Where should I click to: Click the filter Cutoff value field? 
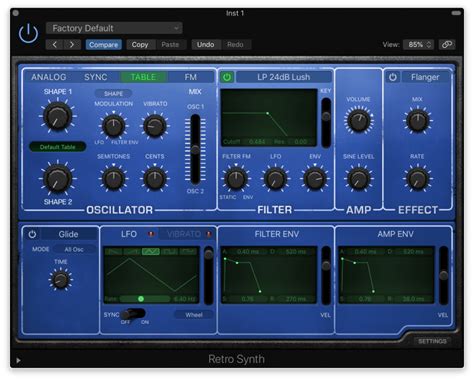(257, 142)
